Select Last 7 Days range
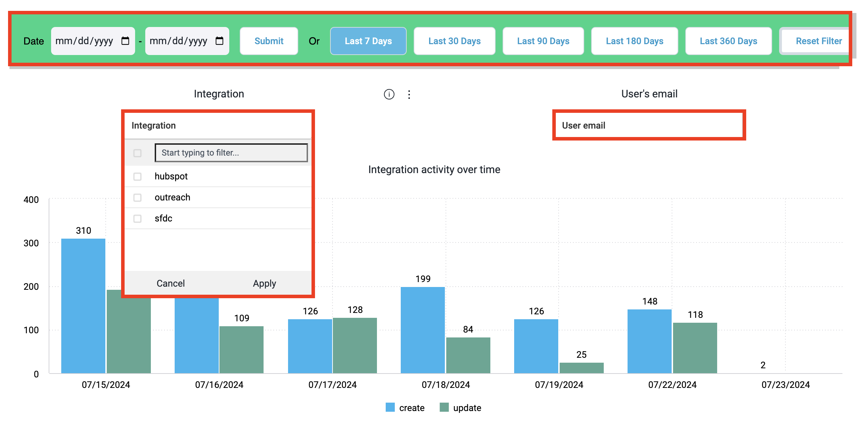868x424 pixels. pyautogui.click(x=368, y=41)
